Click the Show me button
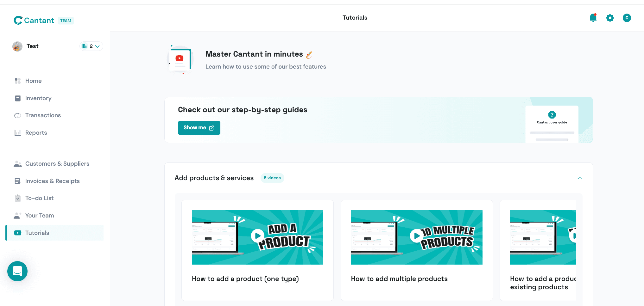 pos(199,128)
